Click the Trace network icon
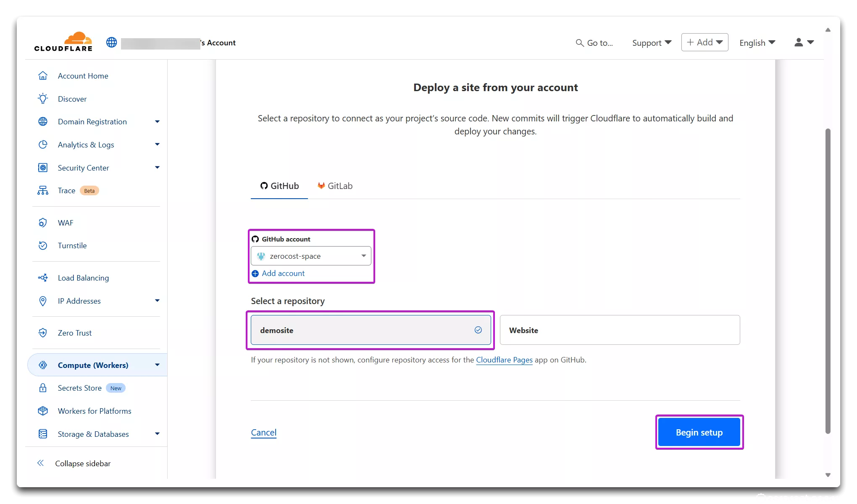This screenshot has height=504, width=857. (x=43, y=190)
